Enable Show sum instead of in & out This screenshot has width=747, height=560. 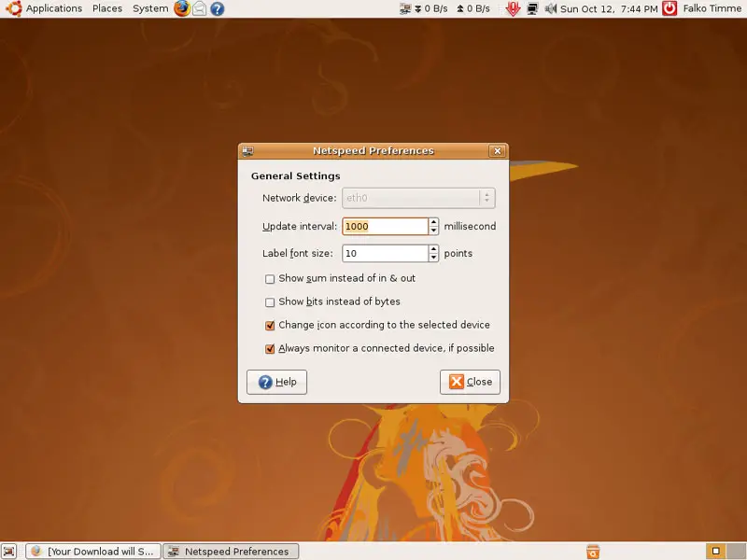click(x=270, y=279)
